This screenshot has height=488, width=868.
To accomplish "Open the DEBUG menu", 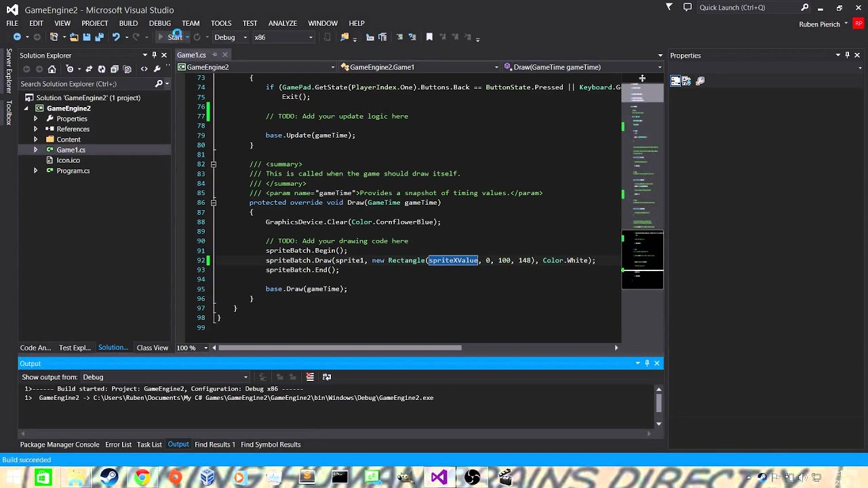I will click(x=160, y=23).
